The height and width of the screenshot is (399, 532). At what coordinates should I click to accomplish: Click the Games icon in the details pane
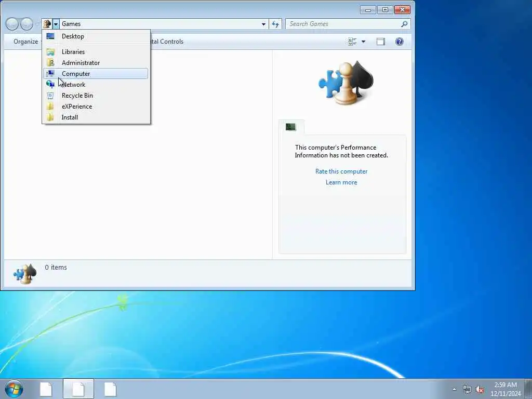[x=25, y=273]
